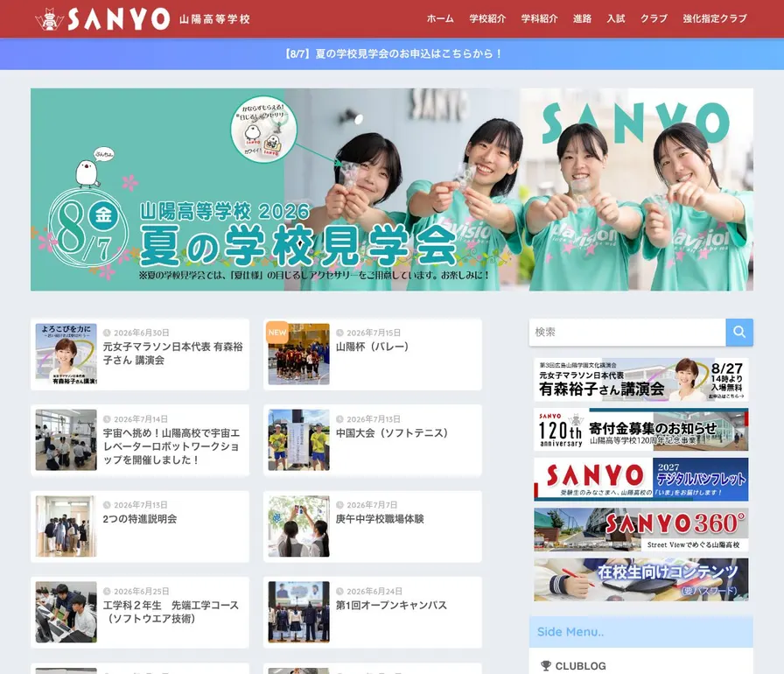
Task: Click the soft tennis players thumbnail
Action: [x=299, y=440]
